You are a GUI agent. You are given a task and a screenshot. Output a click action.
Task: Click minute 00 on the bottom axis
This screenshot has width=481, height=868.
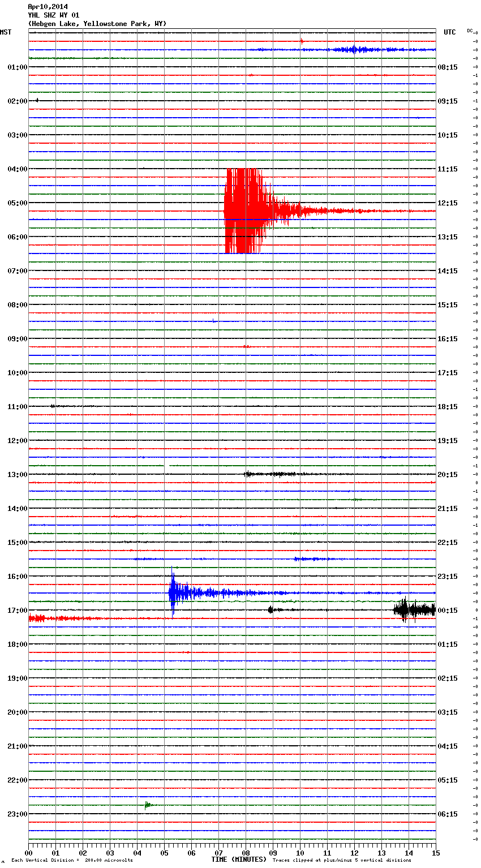point(28,853)
